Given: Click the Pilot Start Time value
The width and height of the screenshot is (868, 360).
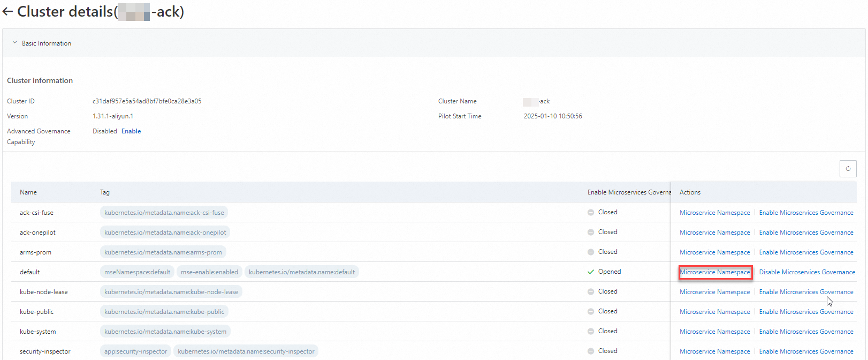Looking at the screenshot, I should [553, 116].
